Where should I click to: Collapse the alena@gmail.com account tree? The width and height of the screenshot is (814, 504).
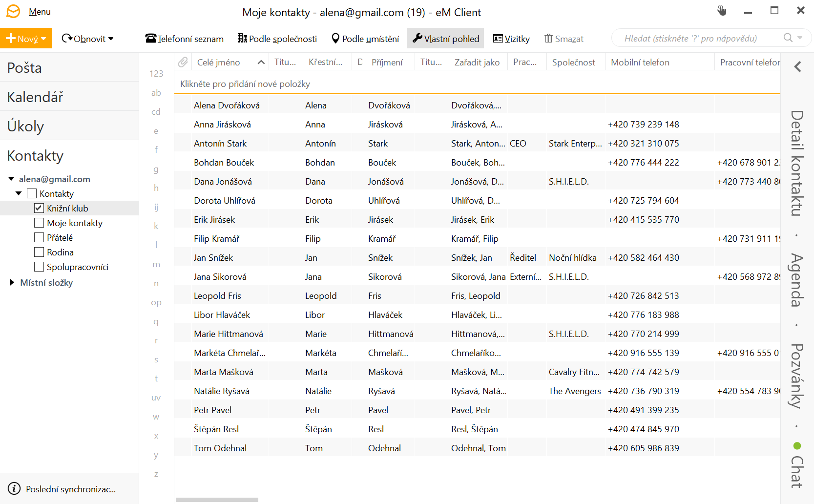pyautogui.click(x=11, y=179)
